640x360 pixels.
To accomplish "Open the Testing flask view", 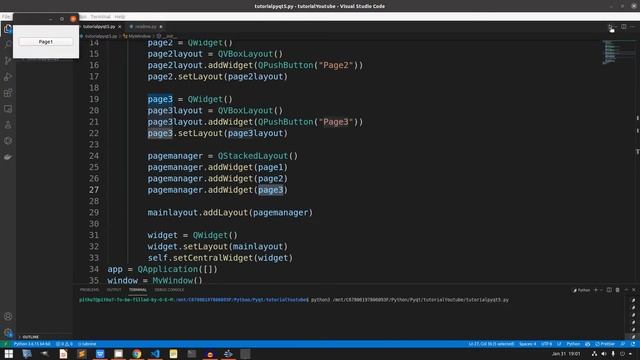I will tap(8, 125).
